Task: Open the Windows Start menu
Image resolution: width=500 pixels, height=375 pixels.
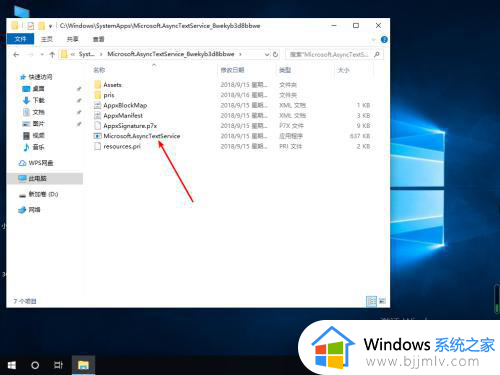Action: click(x=12, y=365)
